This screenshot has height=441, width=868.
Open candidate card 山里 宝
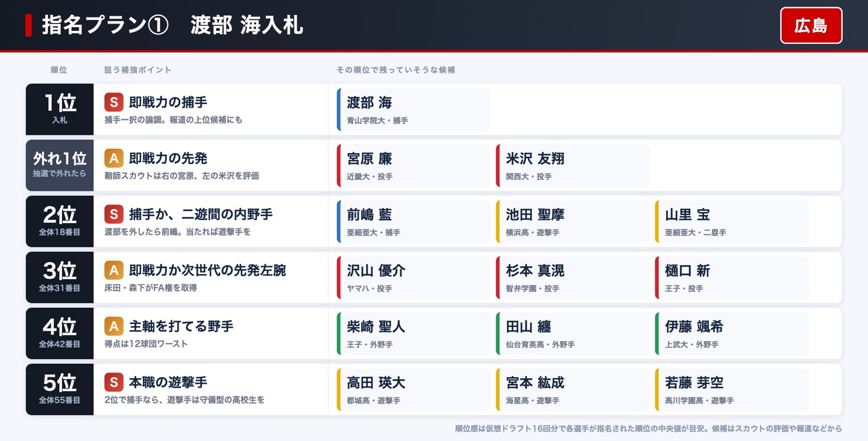[732, 222]
